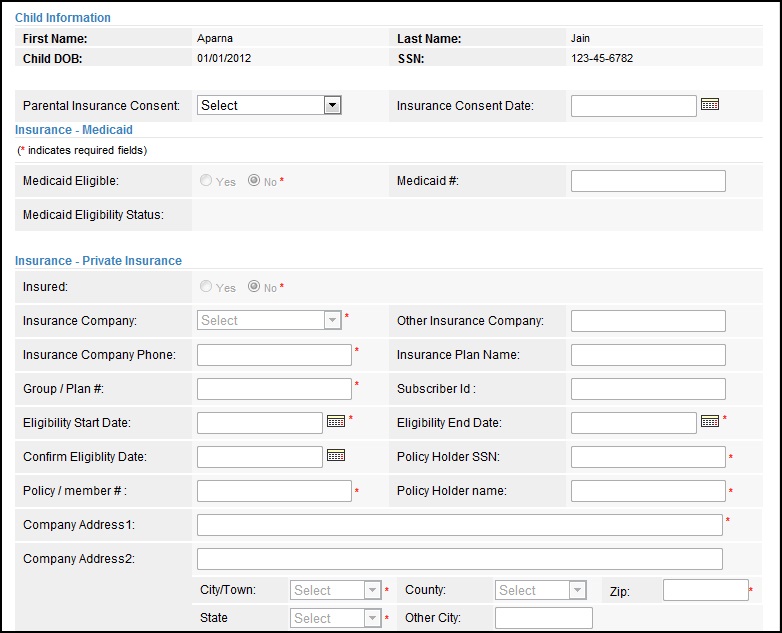Click the Insurance - Private Insurance heading
Image resolution: width=782 pixels, height=633 pixels.
(x=98, y=260)
